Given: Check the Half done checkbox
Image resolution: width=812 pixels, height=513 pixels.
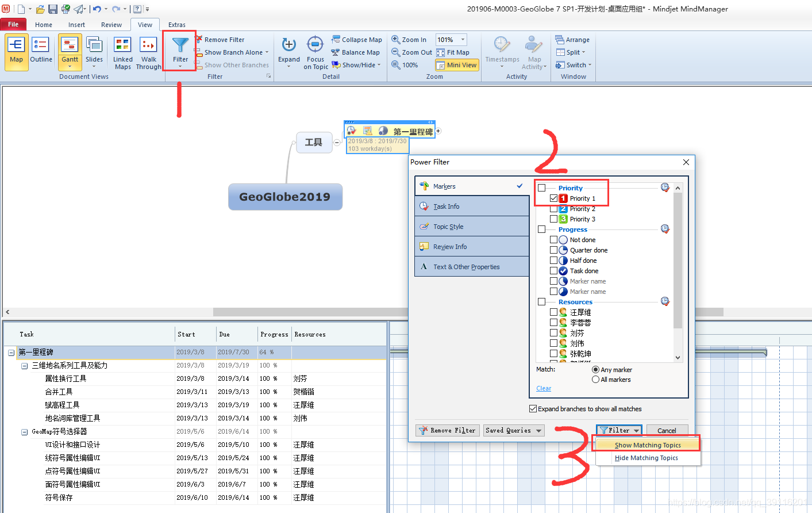Looking at the screenshot, I should coord(553,260).
